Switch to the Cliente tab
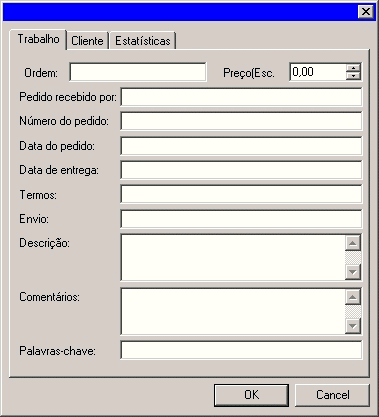 (x=87, y=41)
